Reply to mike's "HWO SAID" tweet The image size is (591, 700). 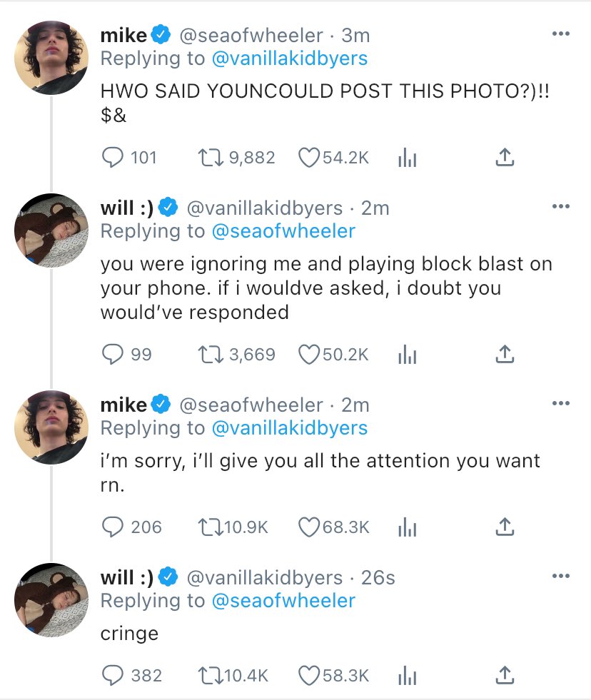click(111, 158)
